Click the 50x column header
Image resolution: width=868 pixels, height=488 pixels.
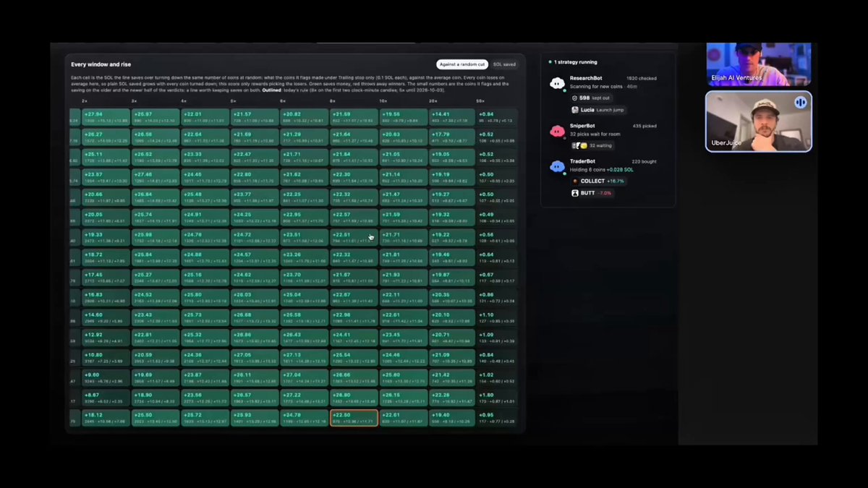(x=481, y=101)
